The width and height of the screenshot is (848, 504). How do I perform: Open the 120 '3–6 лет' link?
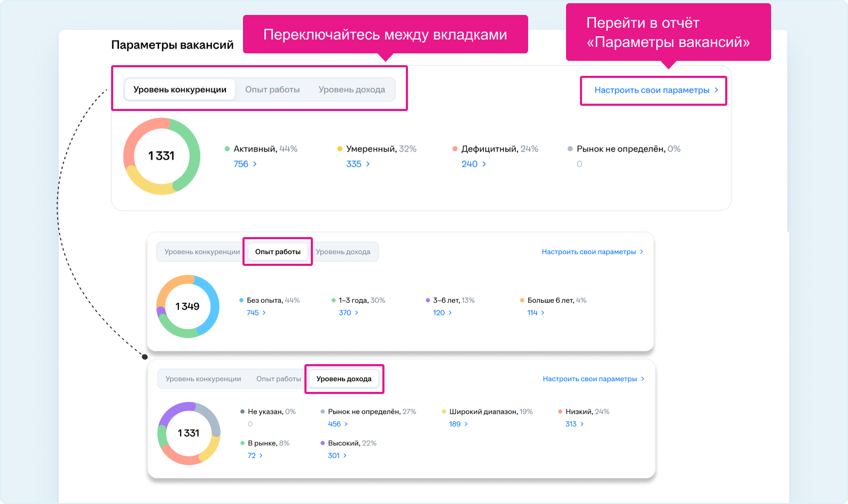(439, 313)
